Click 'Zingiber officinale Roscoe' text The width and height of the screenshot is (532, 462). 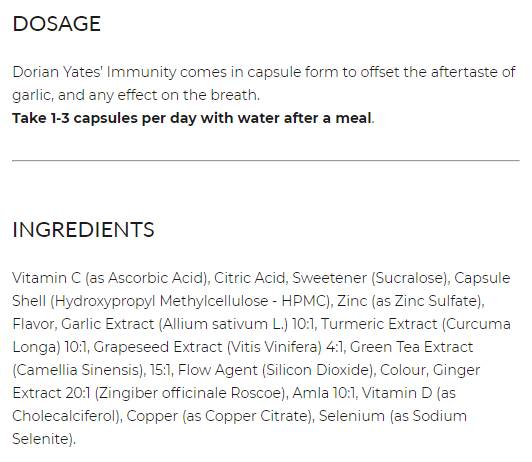click(190, 393)
